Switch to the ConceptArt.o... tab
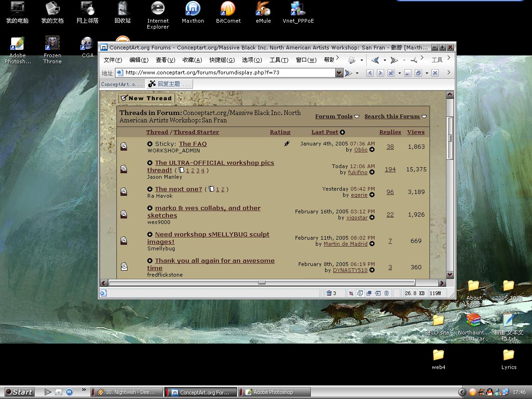 pos(122,84)
